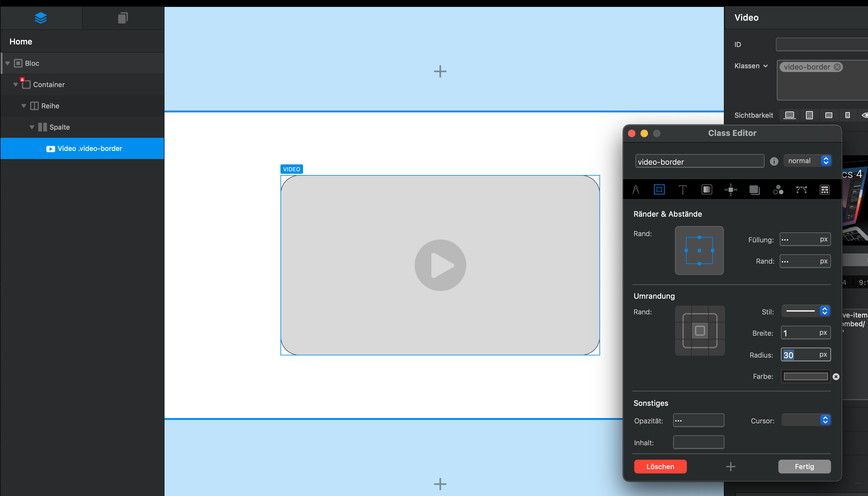This screenshot has height=496, width=868.
Task: Open the transitions curve tab
Action: click(x=801, y=190)
